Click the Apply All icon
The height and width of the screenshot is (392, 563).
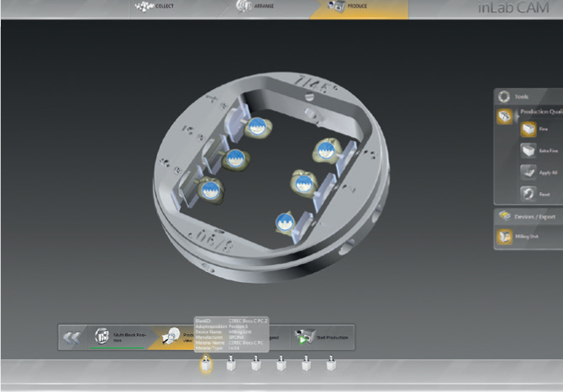pyautogui.click(x=529, y=172)
